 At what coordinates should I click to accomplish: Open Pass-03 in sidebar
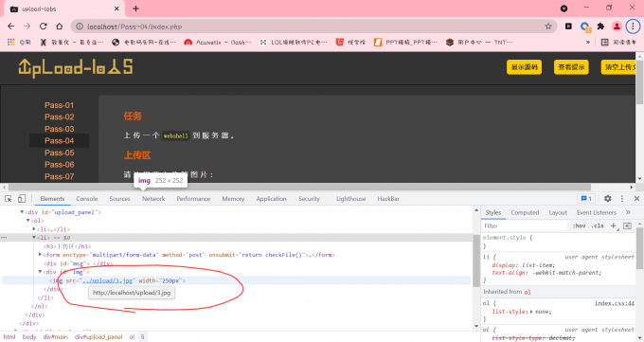tap(59, 129)
